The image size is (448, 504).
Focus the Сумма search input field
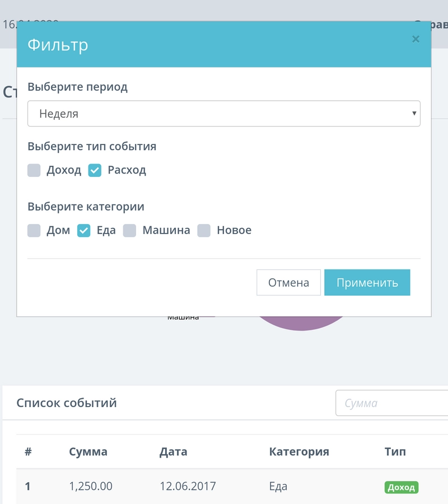point(392,403)
